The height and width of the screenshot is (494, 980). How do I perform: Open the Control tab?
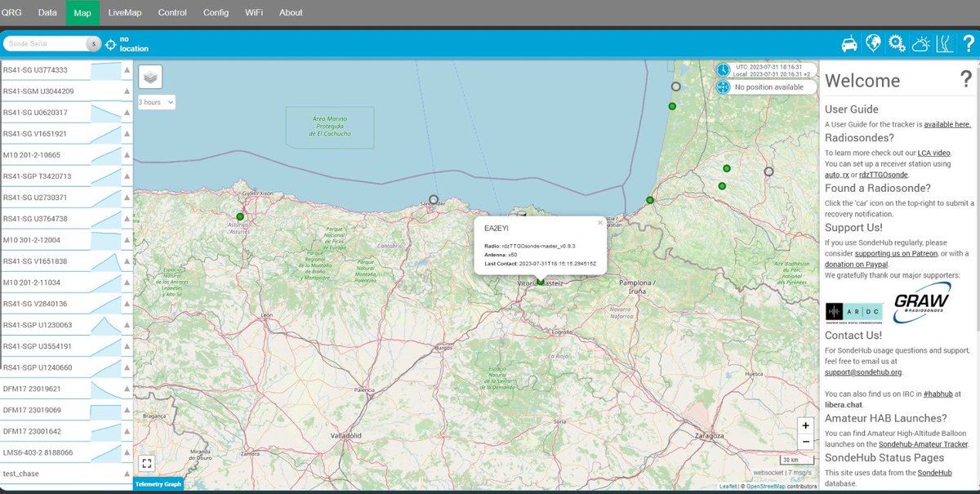(x=172, y=12)
